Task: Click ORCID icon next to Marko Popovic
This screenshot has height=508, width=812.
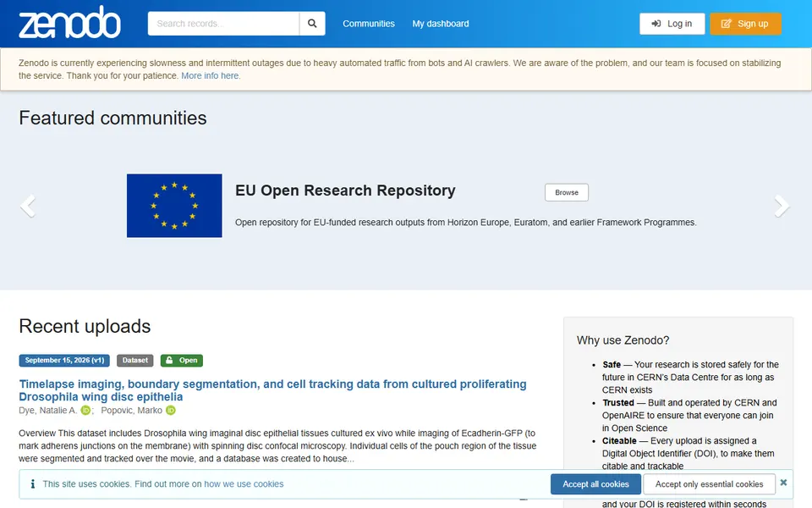Action: click(170, 410)
